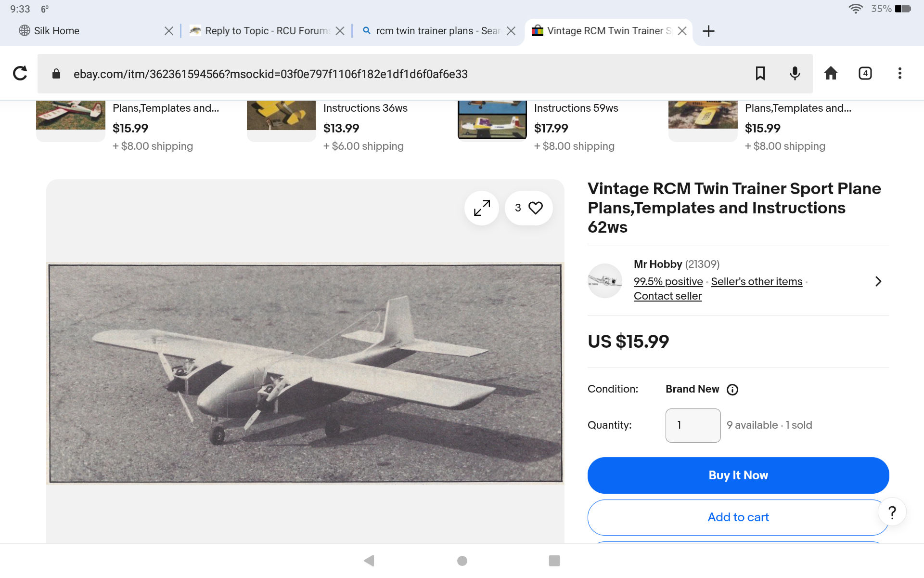Open the tab switcher showing 4 tabs
The width and height of the screenshot is (924, 578).
[x=865, y=73]
